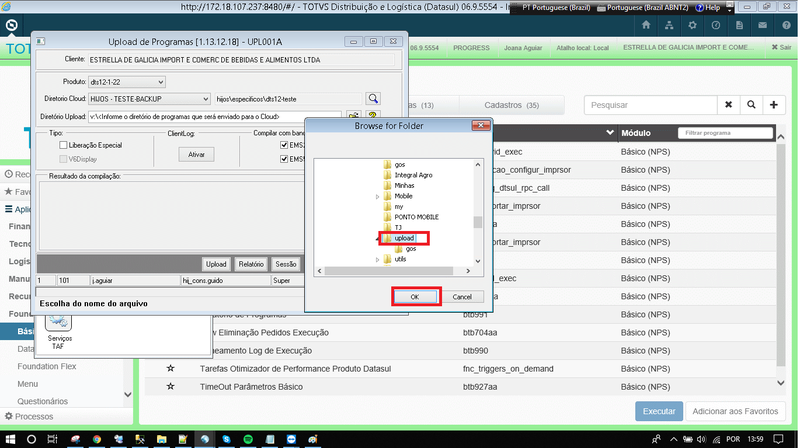The image size is (800, 448).
Task: Open Cortana circle on taskbar
Action: pyautogui.click(x=31, y=439)
